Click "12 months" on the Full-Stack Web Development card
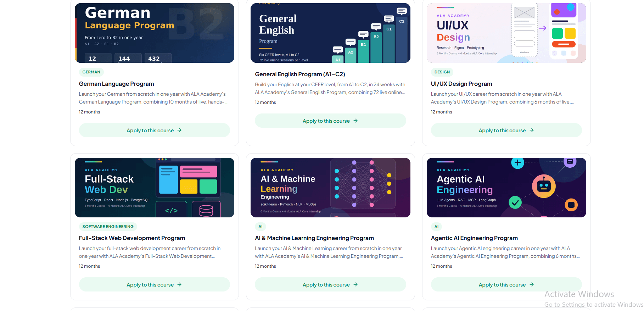The height and width of the screenshot is (311, 644). (90, 266)
